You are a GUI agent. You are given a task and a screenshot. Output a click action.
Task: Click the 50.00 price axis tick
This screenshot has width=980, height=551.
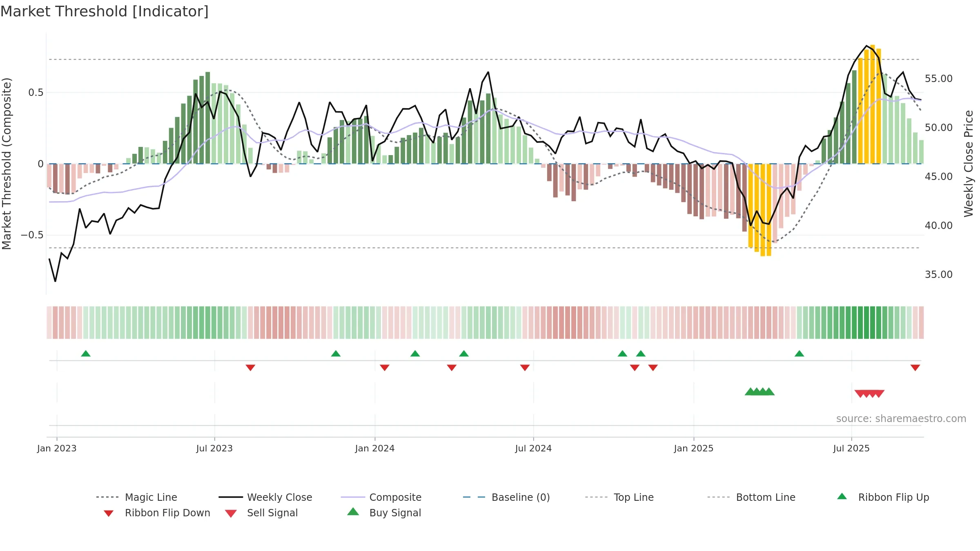[938, 128]
